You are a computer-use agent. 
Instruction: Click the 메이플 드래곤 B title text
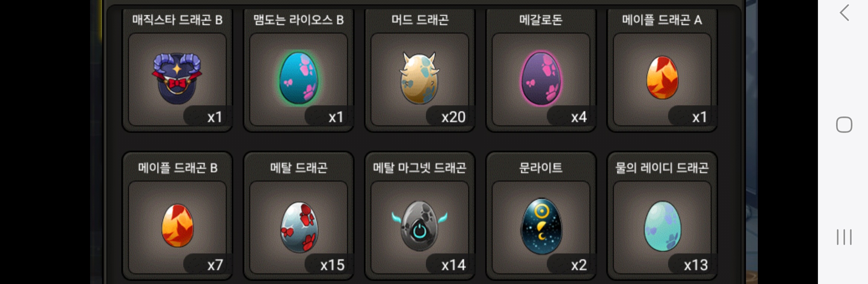(178, 168)
